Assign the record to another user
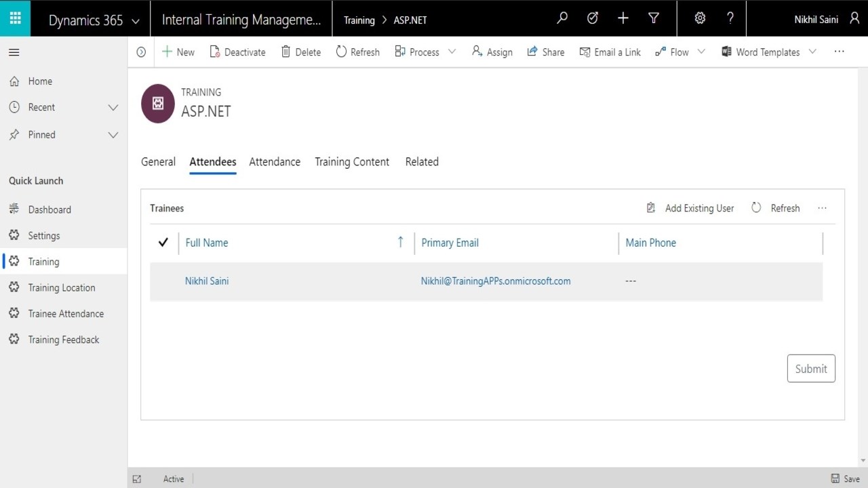 [x=492, y=52]
